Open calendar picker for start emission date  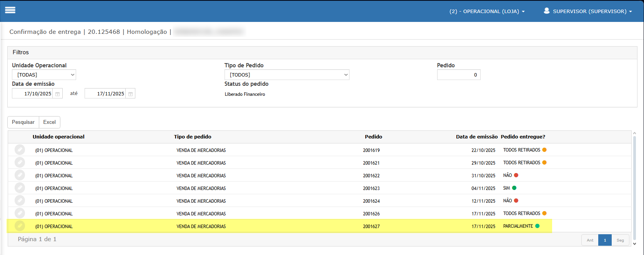57,94
